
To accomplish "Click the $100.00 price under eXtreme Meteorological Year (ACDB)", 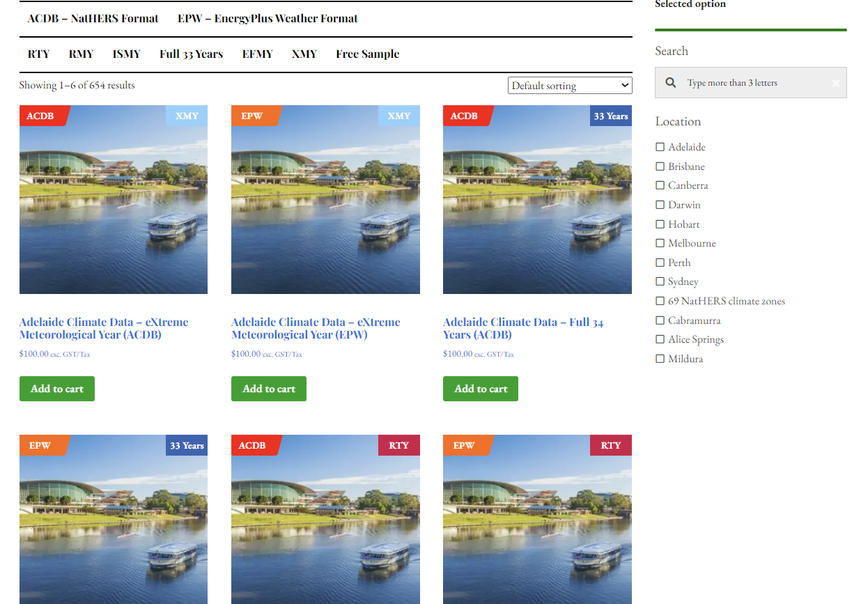I will (x=34, y=354).
